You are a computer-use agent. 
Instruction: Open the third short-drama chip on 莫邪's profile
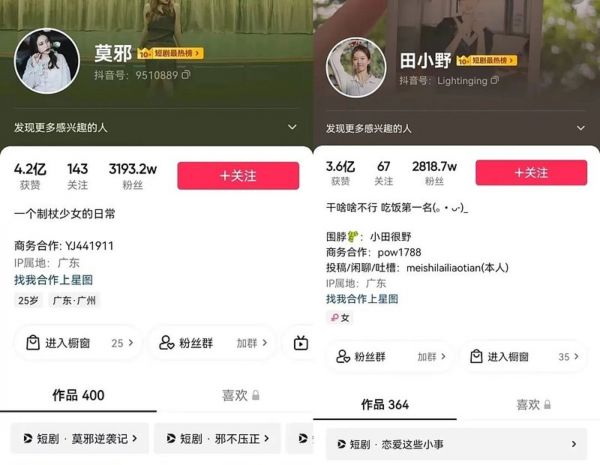[x=300, y=438]
